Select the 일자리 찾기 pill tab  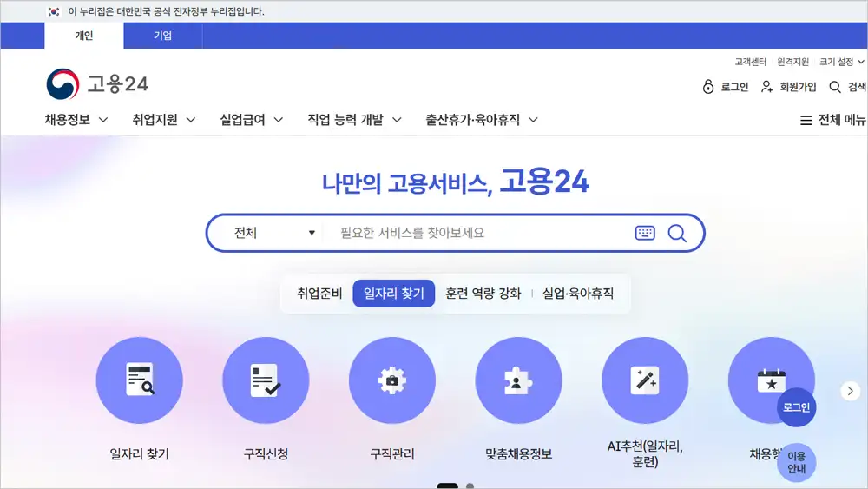pyautogui.click(x=393, y=294)
